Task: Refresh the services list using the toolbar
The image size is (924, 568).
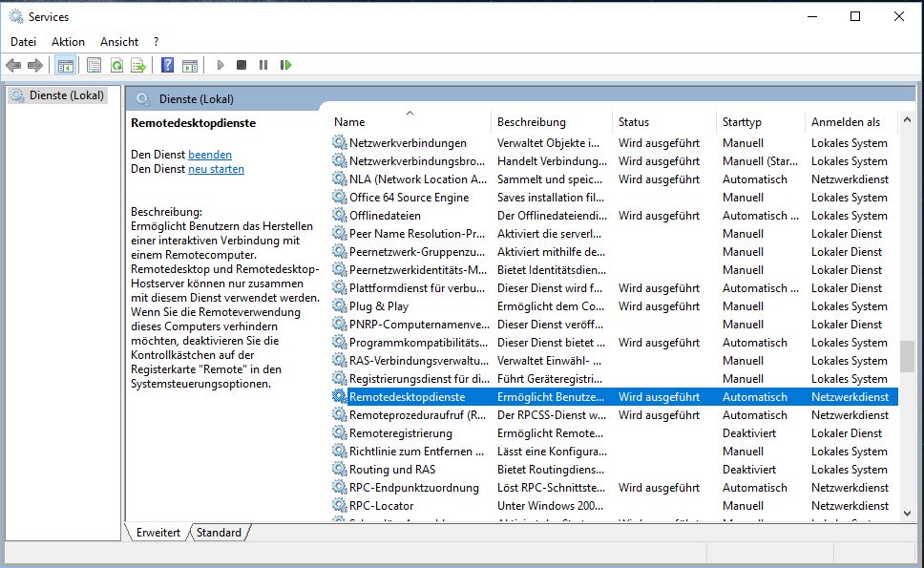Action: click(116, 65)
